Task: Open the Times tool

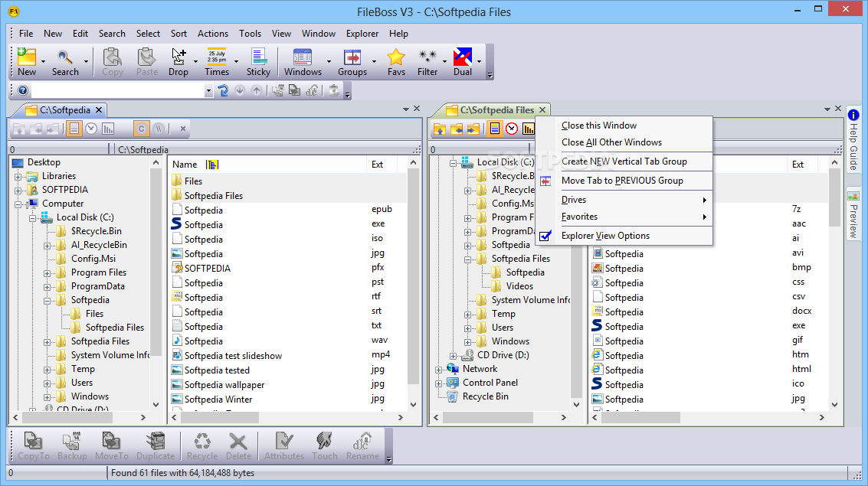Action: click(x=217, y=62)
